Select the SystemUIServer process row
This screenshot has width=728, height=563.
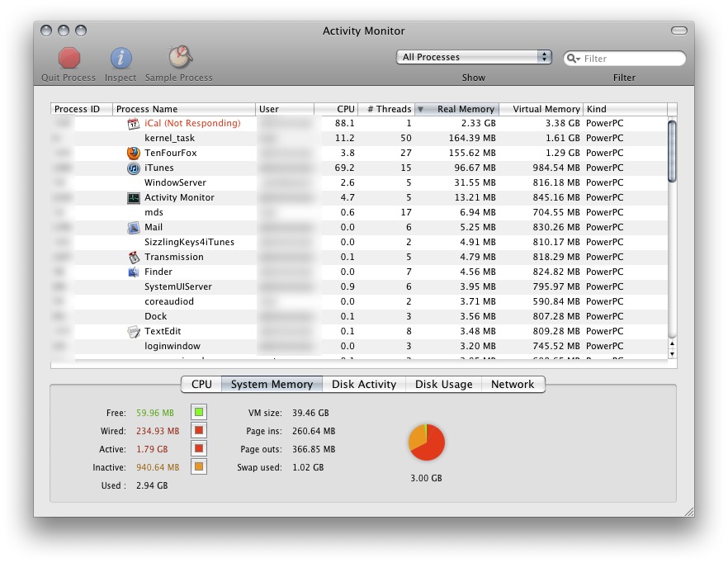tap(359, 286)
